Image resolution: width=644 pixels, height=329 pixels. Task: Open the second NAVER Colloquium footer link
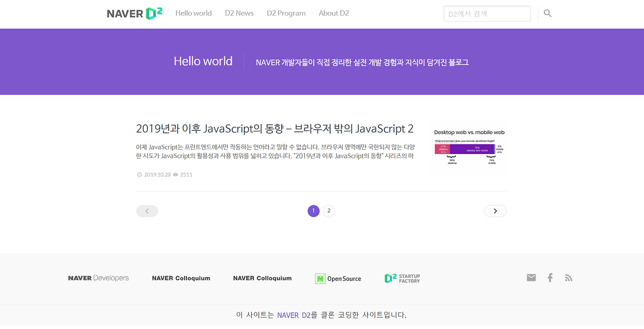click(262, 278)
